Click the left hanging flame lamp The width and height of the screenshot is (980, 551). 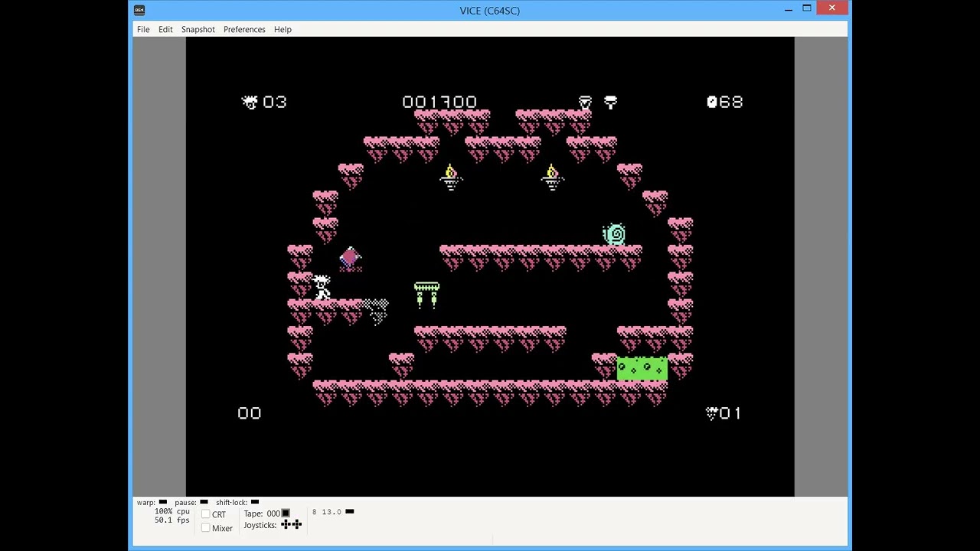coord(450,177)
